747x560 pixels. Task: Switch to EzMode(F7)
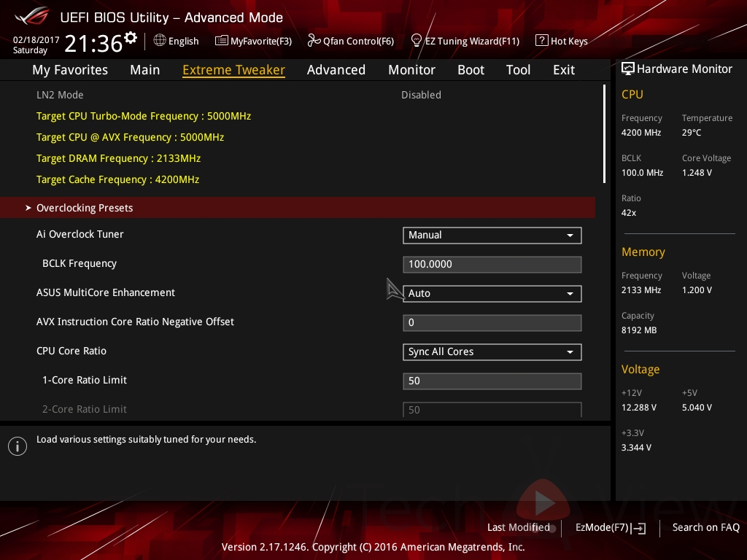611,528
